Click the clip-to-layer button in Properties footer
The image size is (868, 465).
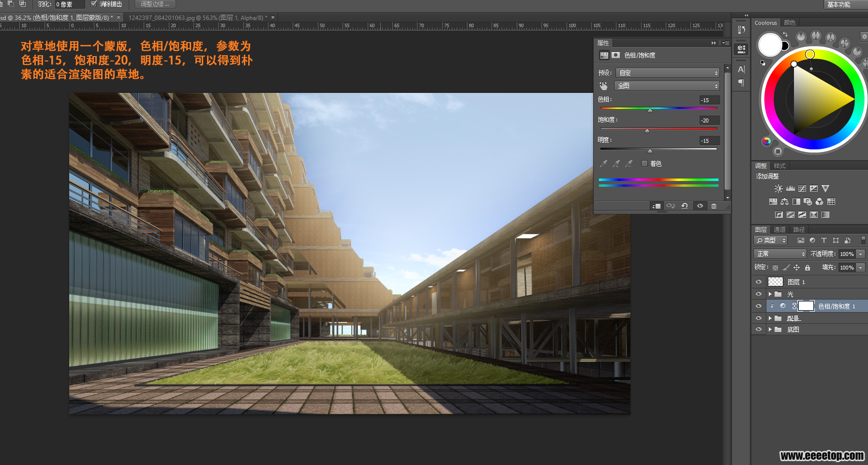pyautogui.click(x=656, y=206)
